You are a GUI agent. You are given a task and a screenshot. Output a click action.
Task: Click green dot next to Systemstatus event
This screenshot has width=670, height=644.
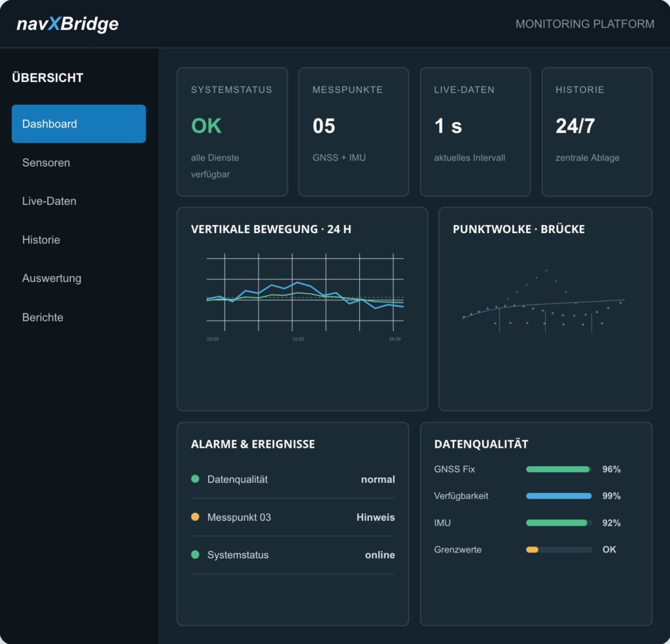(x=195, y=554)
